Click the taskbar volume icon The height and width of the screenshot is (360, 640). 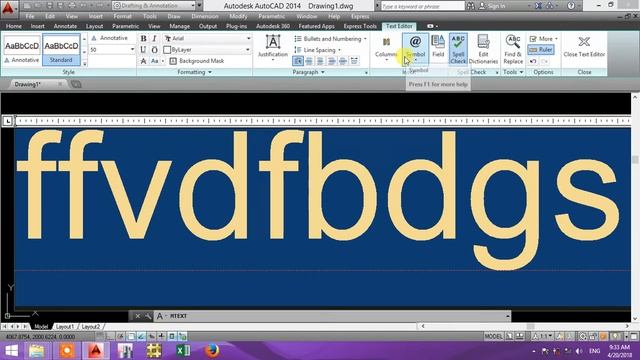pos(578,351)
